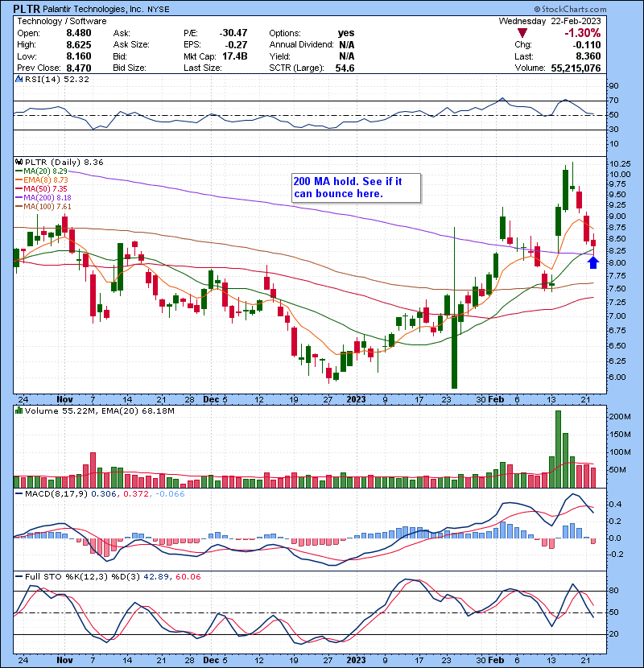Click the NYSE exchange label
The width and height of the screenshot is (644, 668).
158,10
